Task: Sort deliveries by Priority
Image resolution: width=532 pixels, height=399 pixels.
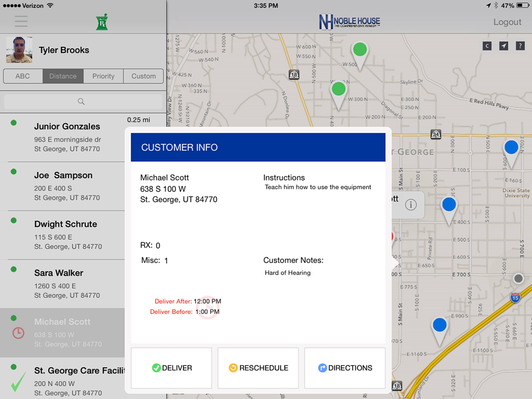Action: [x=103, y=76]
